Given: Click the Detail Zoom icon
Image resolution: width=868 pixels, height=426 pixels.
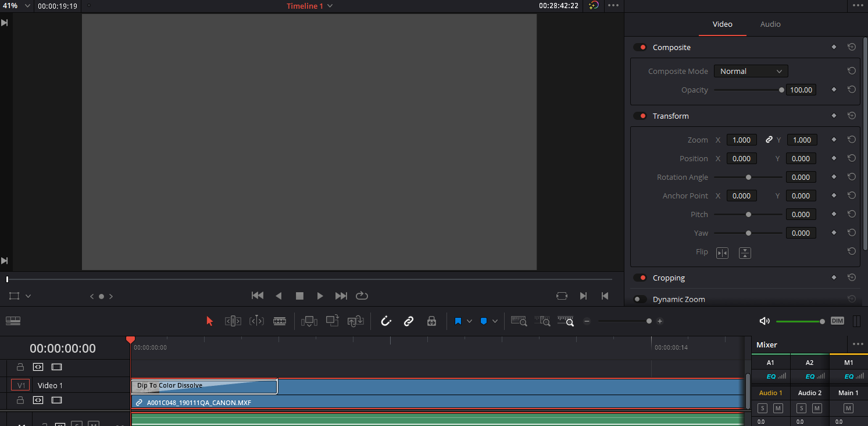Looking at the screenshot, I should coord(542,321).
